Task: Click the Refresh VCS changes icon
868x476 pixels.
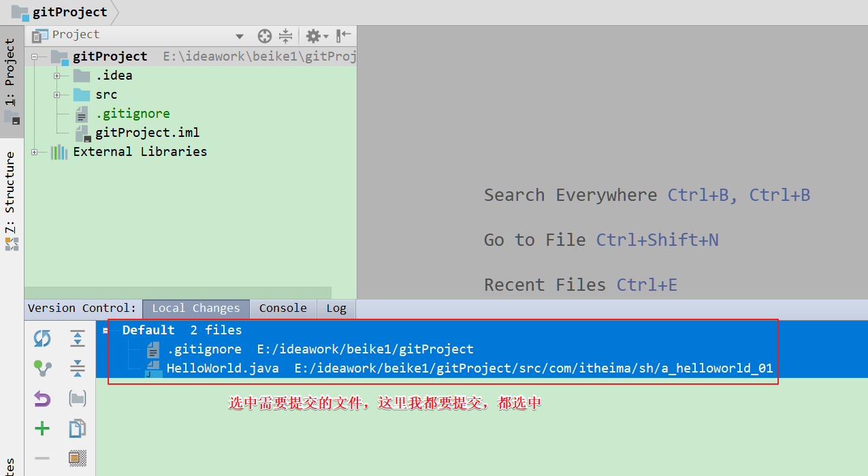Action: coord(42,338)
